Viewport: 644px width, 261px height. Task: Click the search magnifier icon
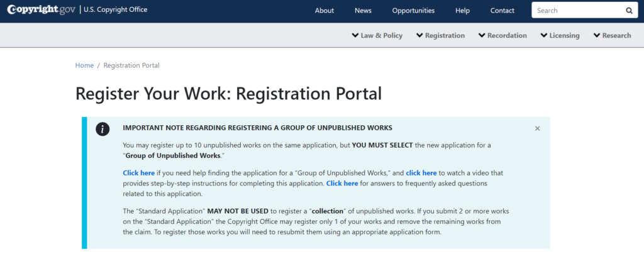629,11
